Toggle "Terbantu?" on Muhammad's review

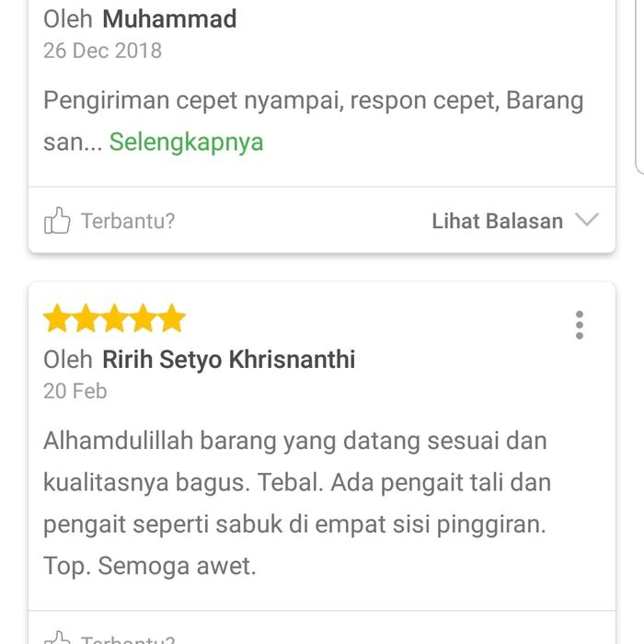(128, 221)
